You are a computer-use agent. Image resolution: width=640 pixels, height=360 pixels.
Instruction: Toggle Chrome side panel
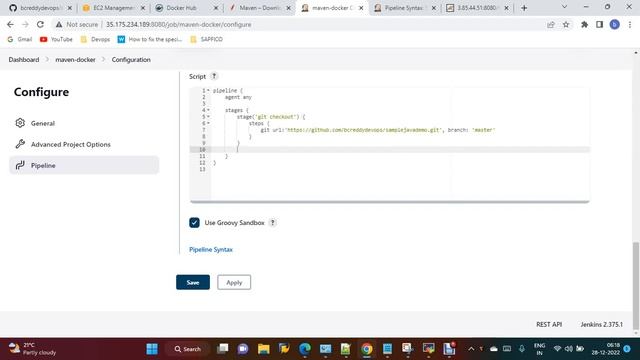pyautogui.click(x=599, y=24)
